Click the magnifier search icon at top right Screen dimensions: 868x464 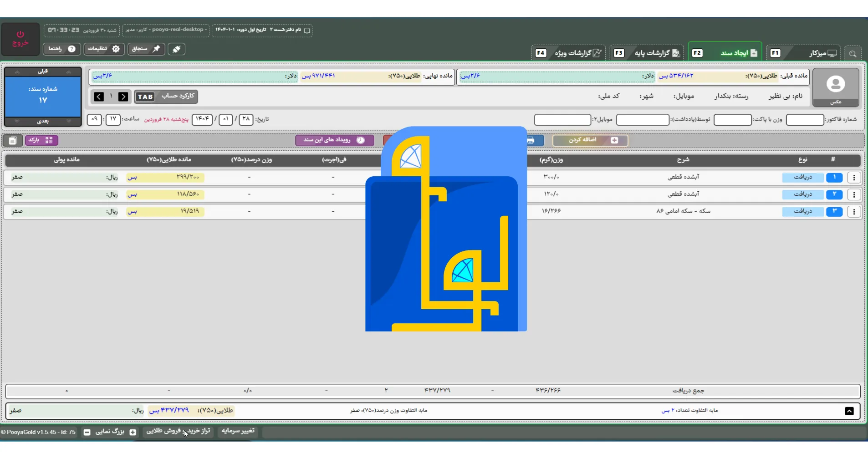pyautogui.click(x=853, y=54)
